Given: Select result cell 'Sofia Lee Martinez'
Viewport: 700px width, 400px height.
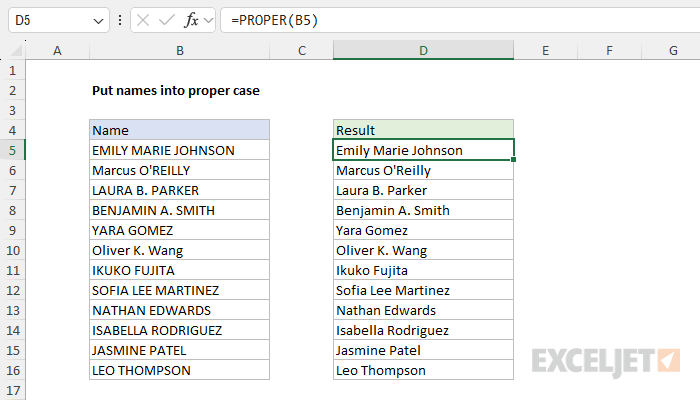Looking at the screenshot, I should point(423,290).
